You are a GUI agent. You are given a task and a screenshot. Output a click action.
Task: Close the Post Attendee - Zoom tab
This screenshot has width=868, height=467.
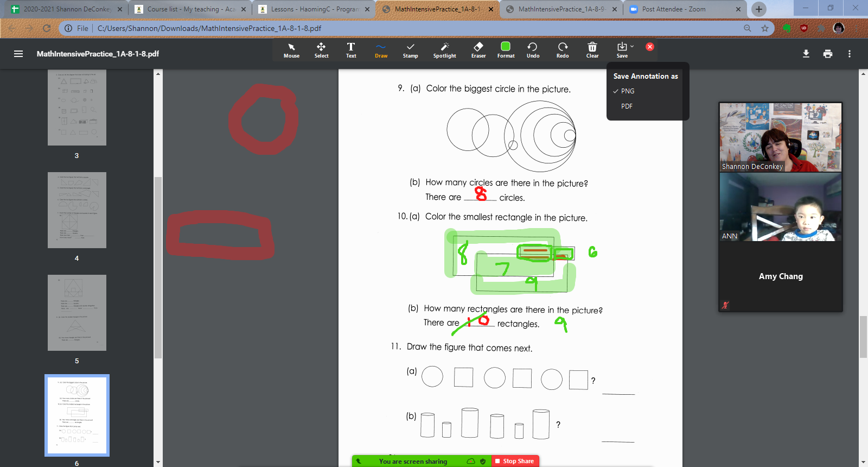[738, 9]
